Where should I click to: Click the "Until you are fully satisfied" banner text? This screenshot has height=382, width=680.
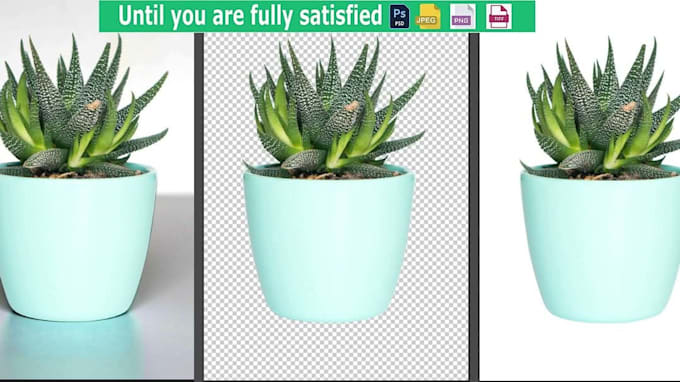(250, 16)
